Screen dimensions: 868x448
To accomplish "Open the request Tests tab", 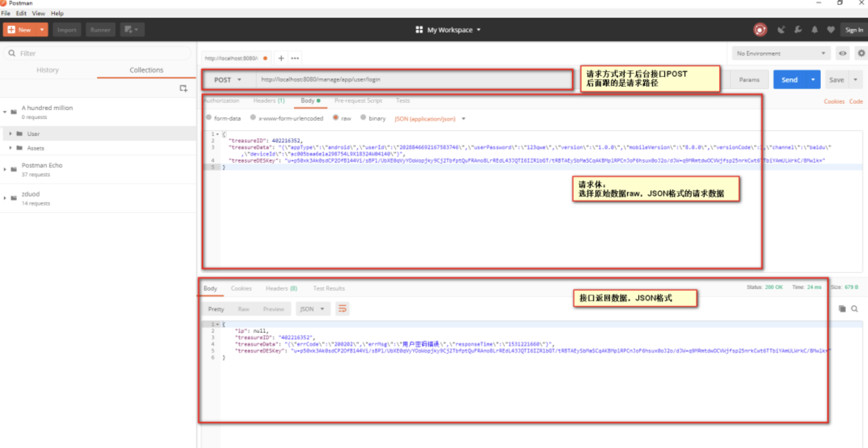I will click(x=403, y=101).
